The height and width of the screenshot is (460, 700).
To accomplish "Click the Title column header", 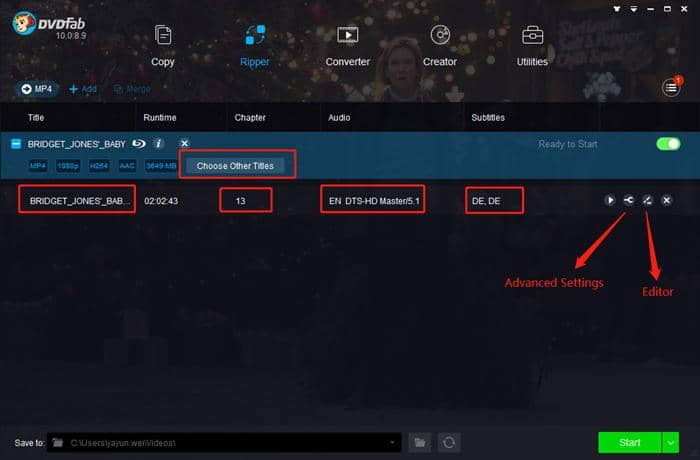I will (36, 117).
